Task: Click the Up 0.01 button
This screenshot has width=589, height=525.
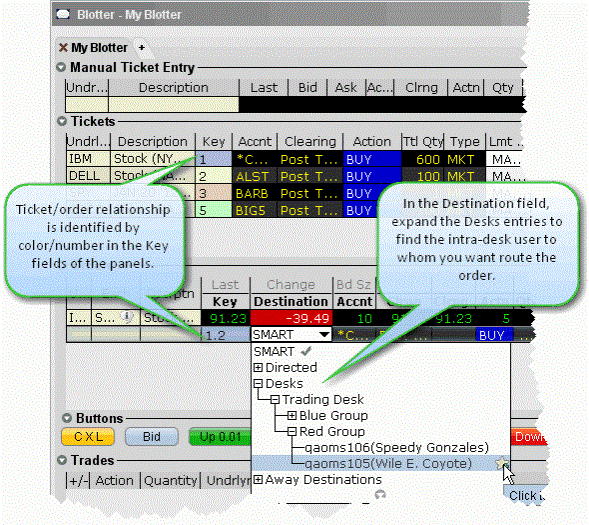Action: (220, 437)
